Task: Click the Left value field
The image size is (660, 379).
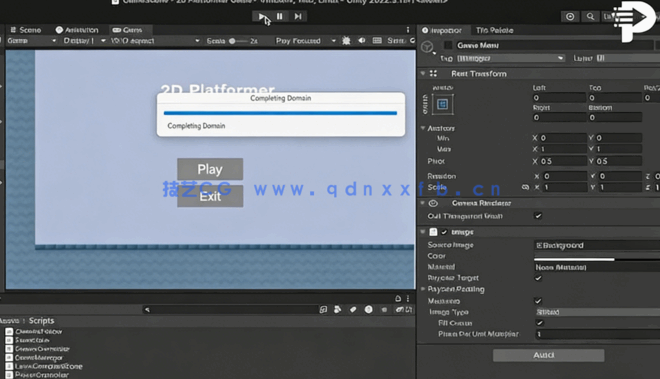Action: (x=559, y=98)
